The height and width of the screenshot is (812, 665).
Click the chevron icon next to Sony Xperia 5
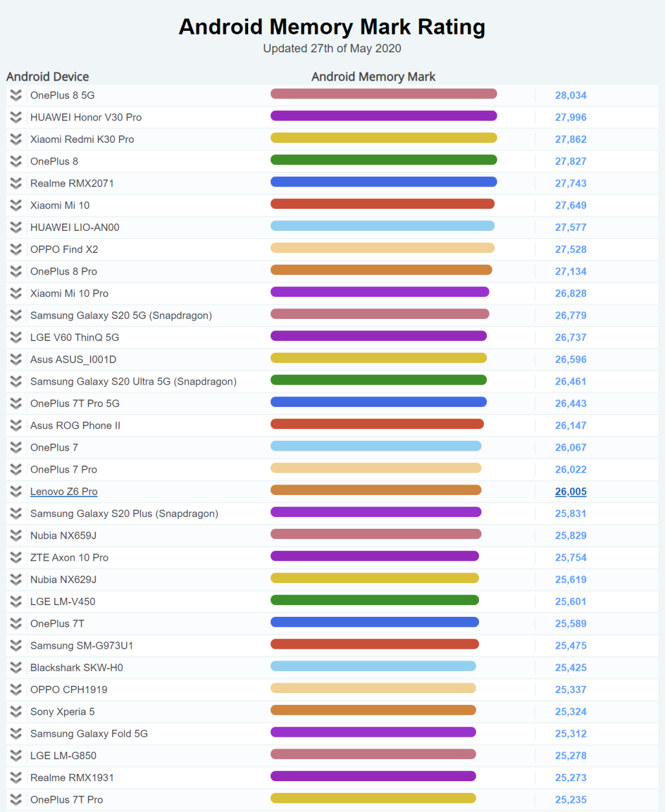point(16,712)
